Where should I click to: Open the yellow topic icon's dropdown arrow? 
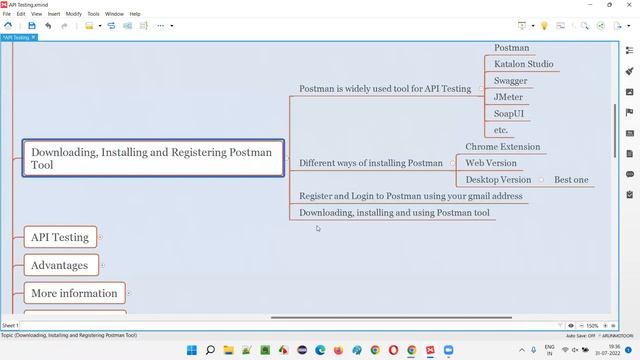(x=100, y=26)
